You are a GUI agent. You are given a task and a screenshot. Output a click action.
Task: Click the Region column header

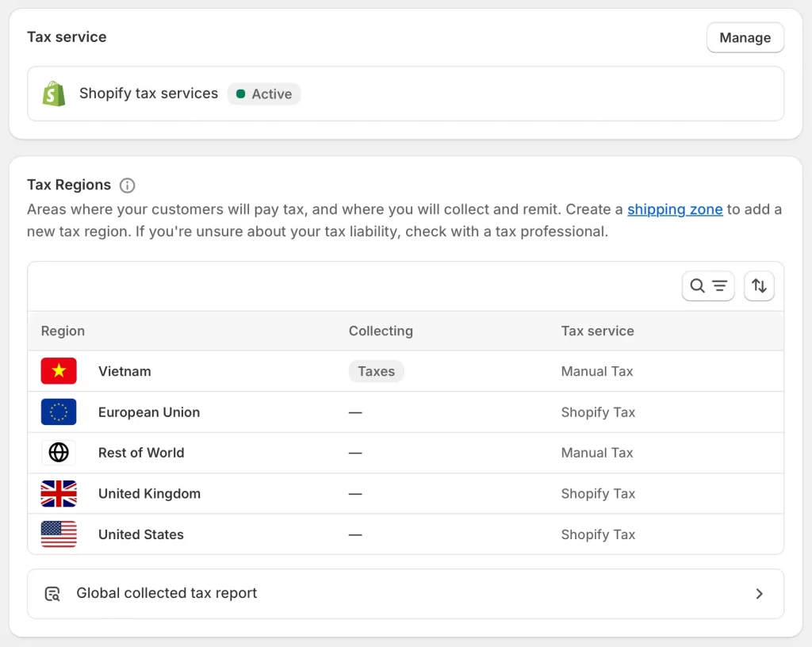[63, 331]
